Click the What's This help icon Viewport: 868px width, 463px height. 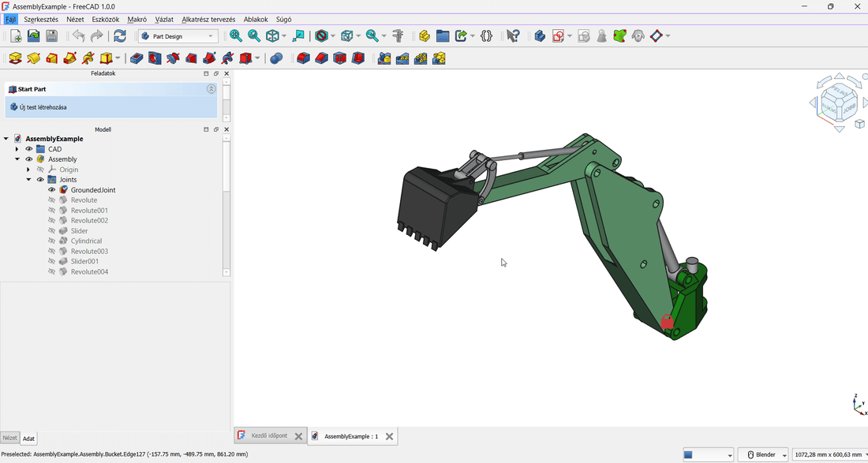pos(513,36)
